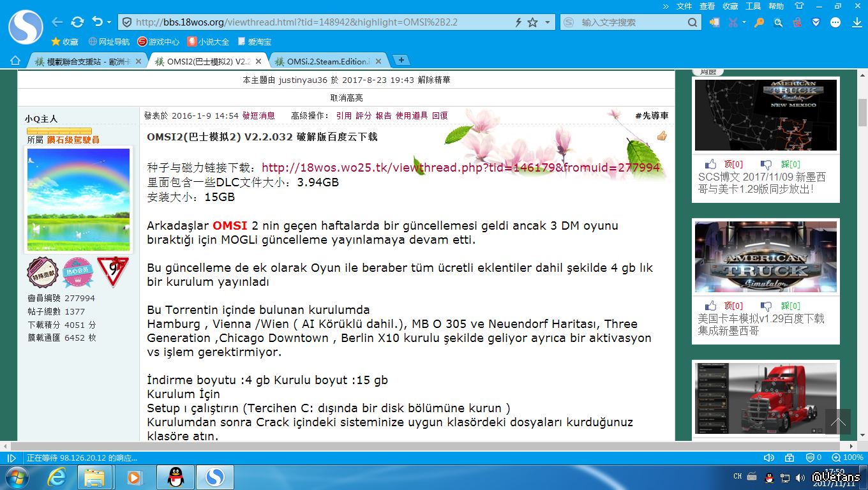Toggle the sidebar panel icon in status bar
This screenshot has height=490, width=868.
point(11,458)
